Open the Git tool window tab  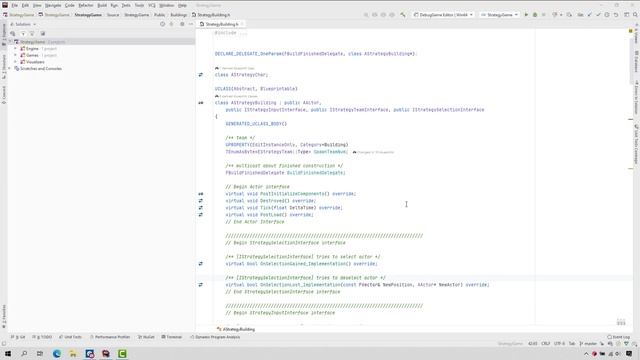point(18,337)
